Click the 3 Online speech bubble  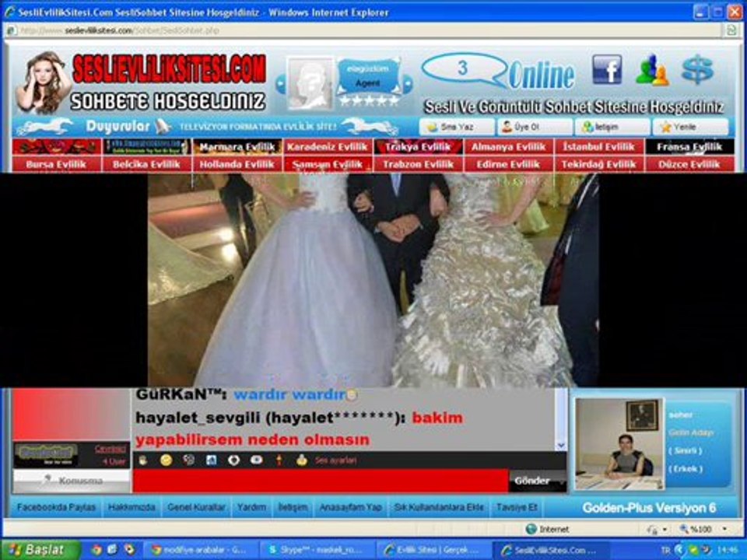[x=463, y=69]
